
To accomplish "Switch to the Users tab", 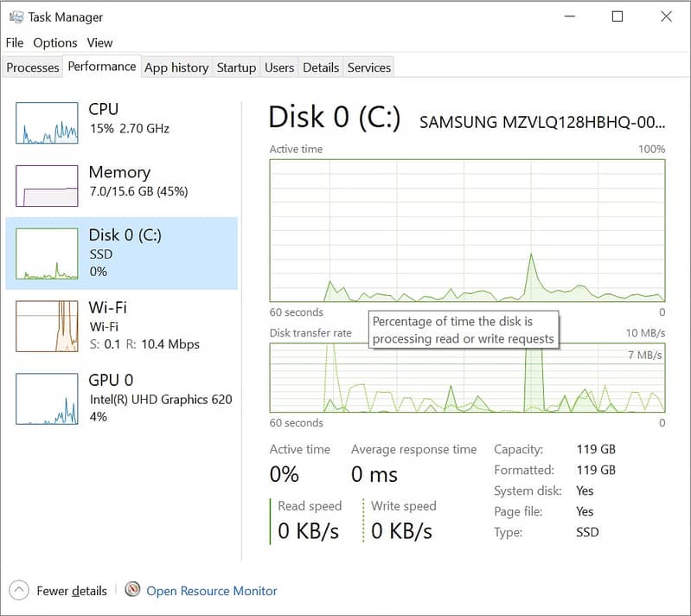I will [279, 67].
